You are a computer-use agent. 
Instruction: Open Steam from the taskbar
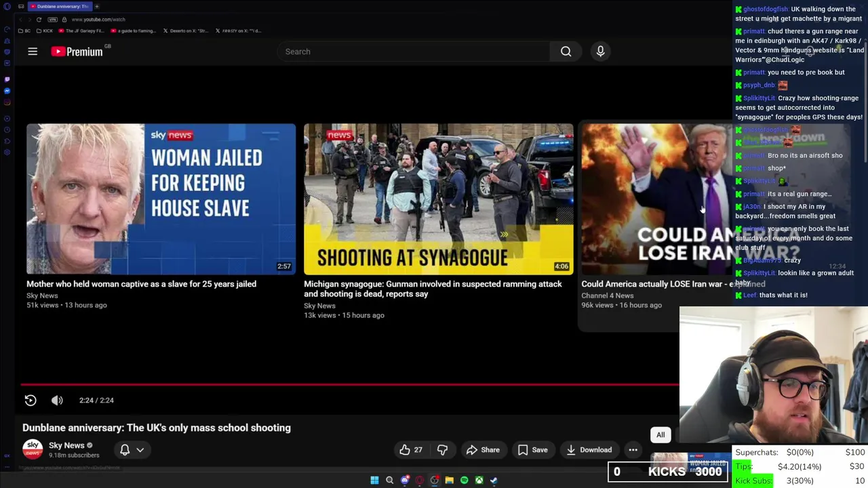[x=494, y=481]
